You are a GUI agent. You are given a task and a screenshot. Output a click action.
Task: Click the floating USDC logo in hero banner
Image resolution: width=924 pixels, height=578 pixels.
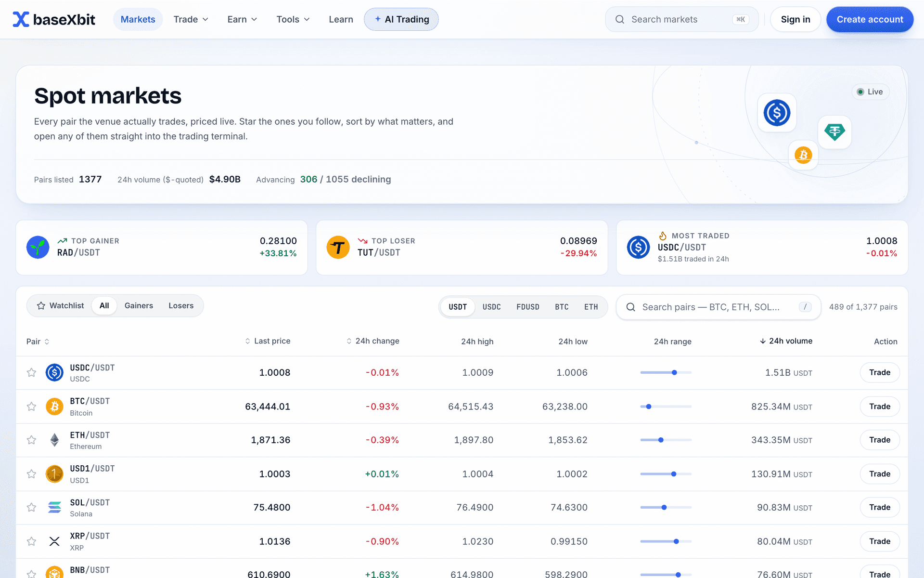coord(777,113)
